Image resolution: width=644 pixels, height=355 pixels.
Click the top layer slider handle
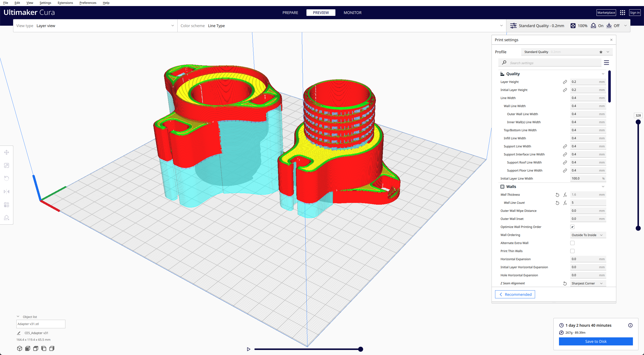pos(638,122)
